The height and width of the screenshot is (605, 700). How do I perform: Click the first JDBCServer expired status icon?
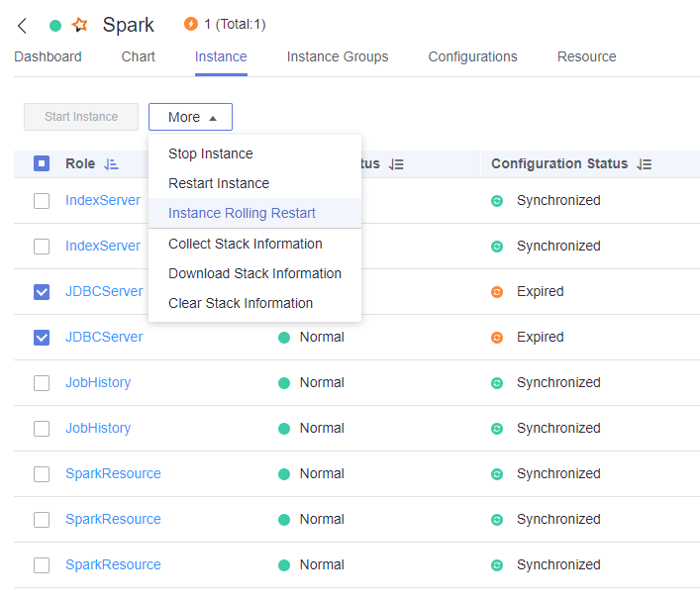tap(497, 292)
